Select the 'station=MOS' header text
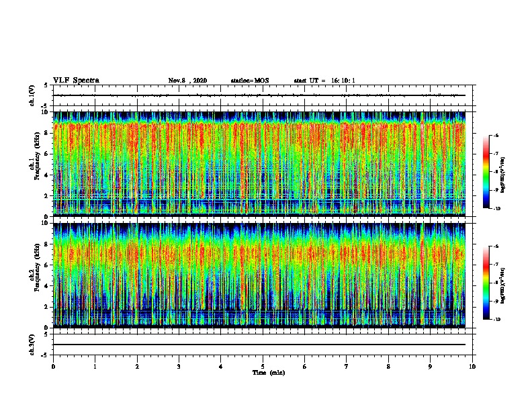Viewport: 532px width, 411px height. click(x=250, y=81)
